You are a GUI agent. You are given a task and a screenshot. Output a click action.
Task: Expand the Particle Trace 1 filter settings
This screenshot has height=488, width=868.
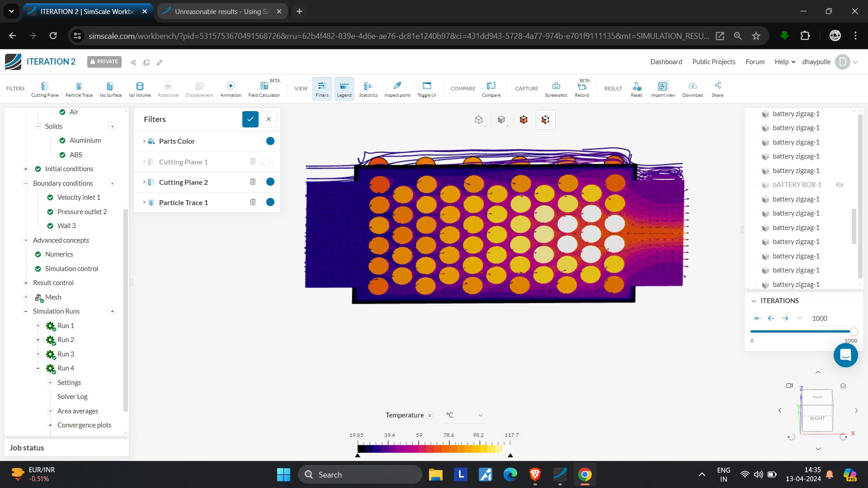click(x=144, y=202)
